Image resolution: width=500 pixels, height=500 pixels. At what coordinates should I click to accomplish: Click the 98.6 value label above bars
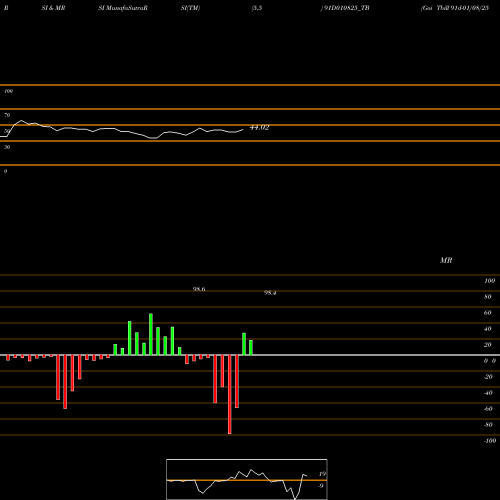199,289
